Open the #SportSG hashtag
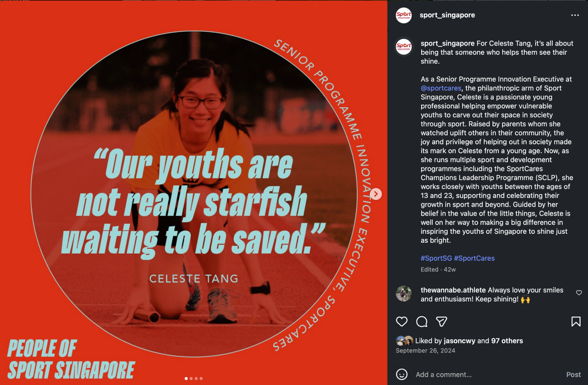Image resolution: width=588 pixels, height=385 pixels. coord(436,258)
